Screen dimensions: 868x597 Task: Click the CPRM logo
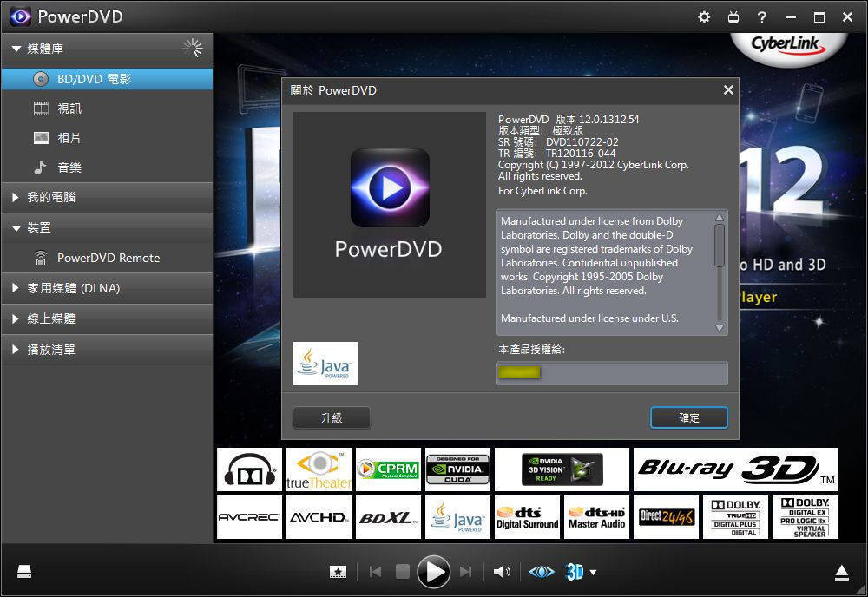tap(389, 469)
